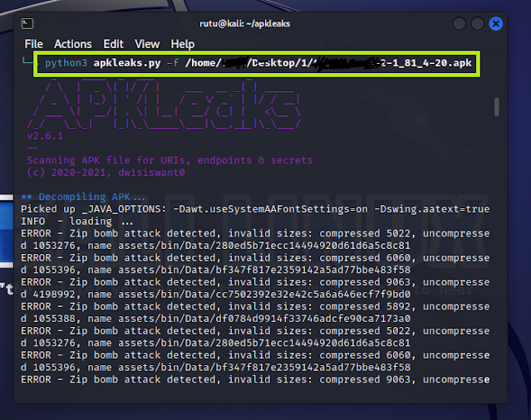Click the terminal vertical scrollbar thumb
Image resolution: width=531 pixels, height=420 pixels.
[497, 107]
